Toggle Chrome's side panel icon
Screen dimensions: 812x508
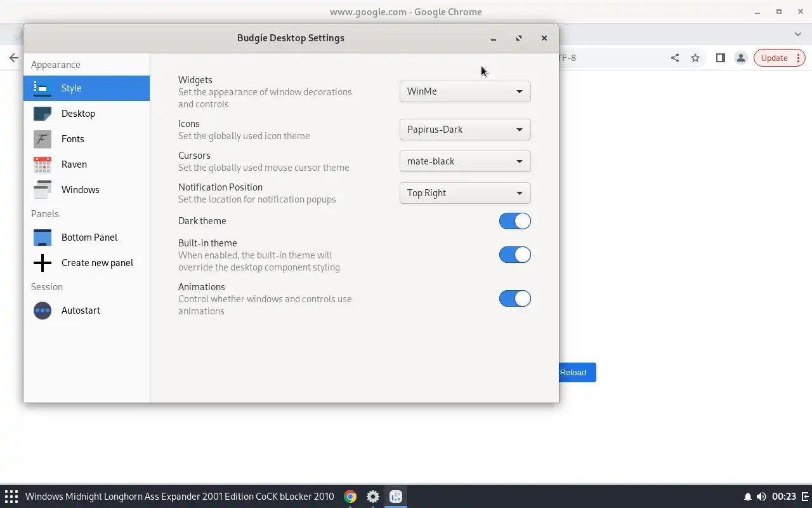721,58
